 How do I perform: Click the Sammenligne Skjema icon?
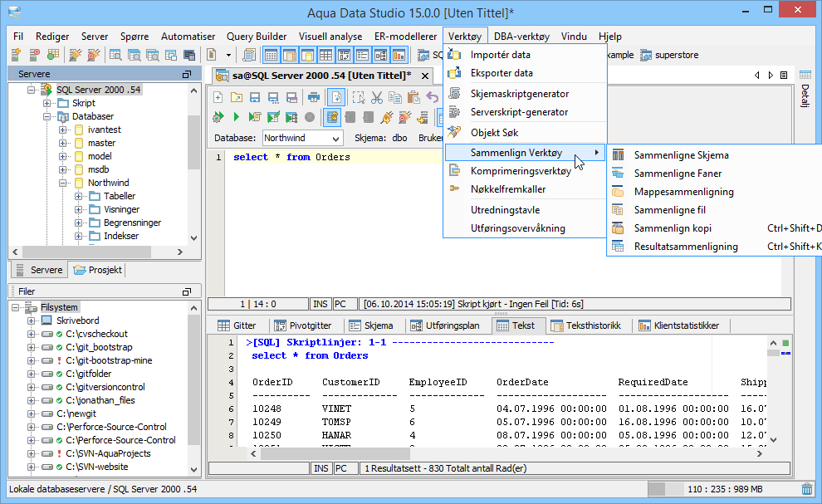(x=618, y=154)
